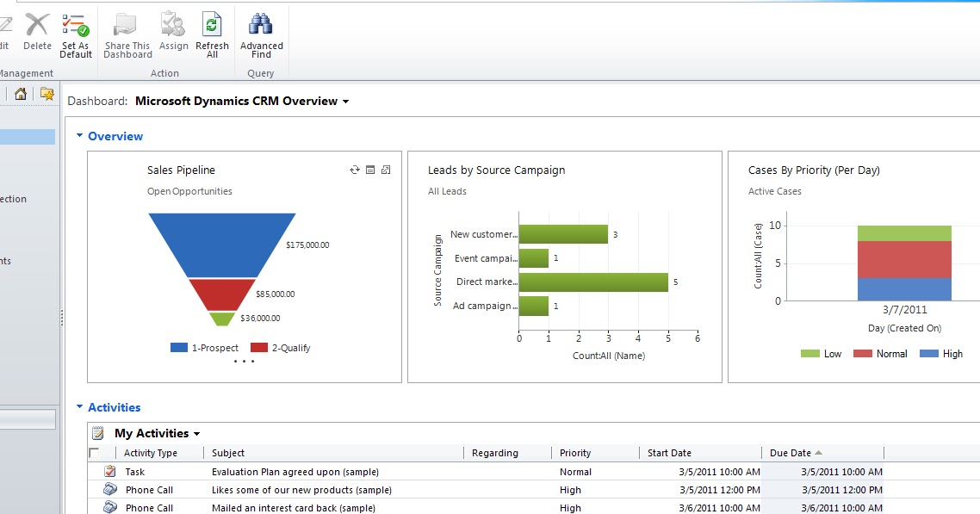Image resolution: width=980 pixels, height=514 pixels.
Task: Click the green Low legend swatch
Action: click(x=810, y=354)
